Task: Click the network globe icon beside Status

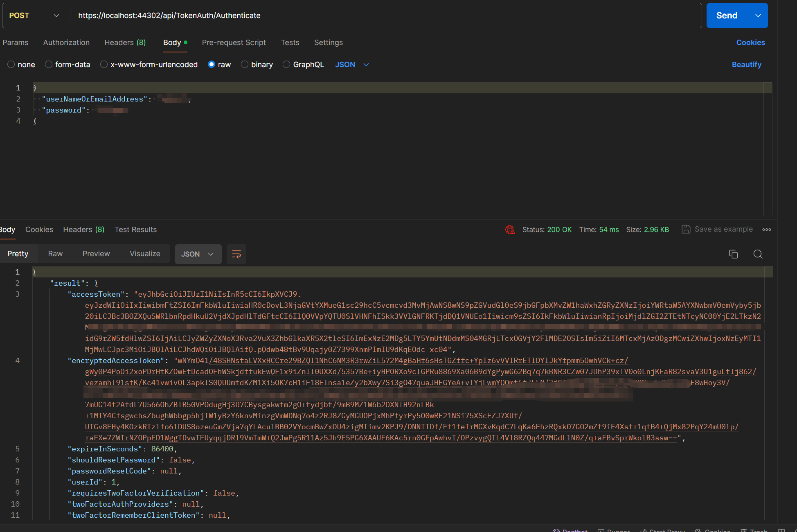Action: [510, 230]
